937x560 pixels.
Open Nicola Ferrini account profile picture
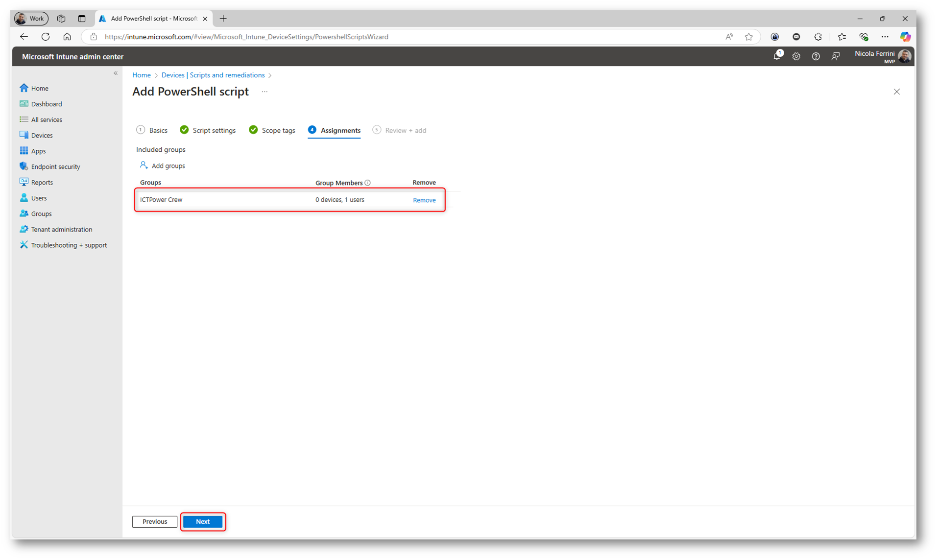[x=905, y=56]
